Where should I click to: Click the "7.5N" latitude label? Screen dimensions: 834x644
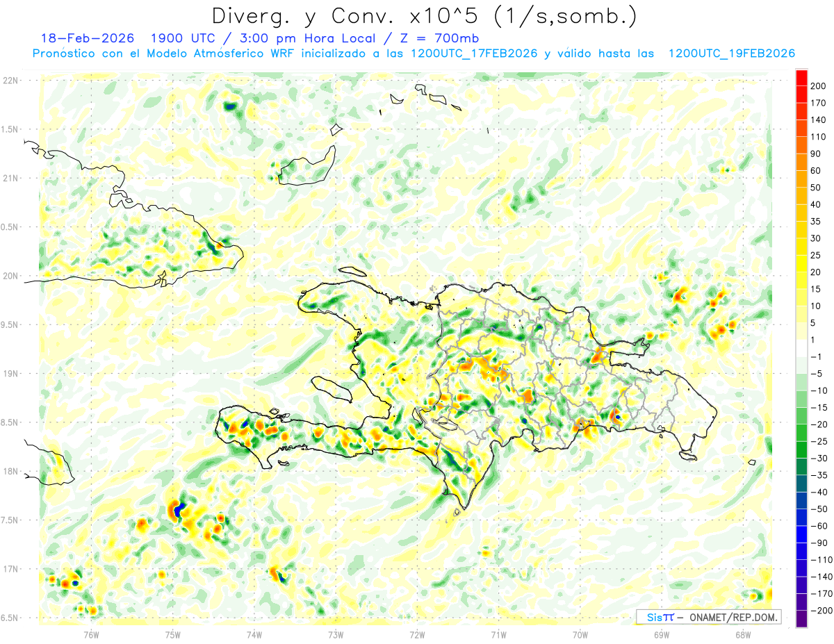pyautogui.click(x=10, y=520)
